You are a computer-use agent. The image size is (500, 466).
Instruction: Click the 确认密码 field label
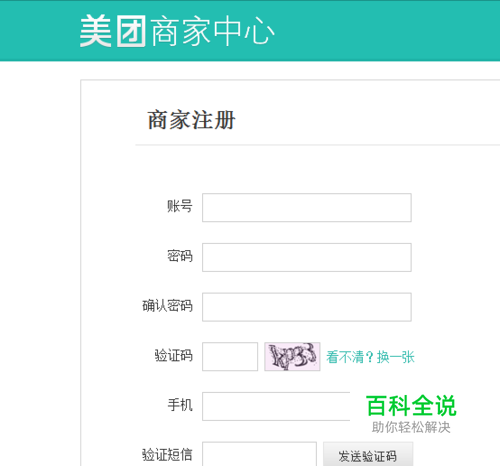168,306
